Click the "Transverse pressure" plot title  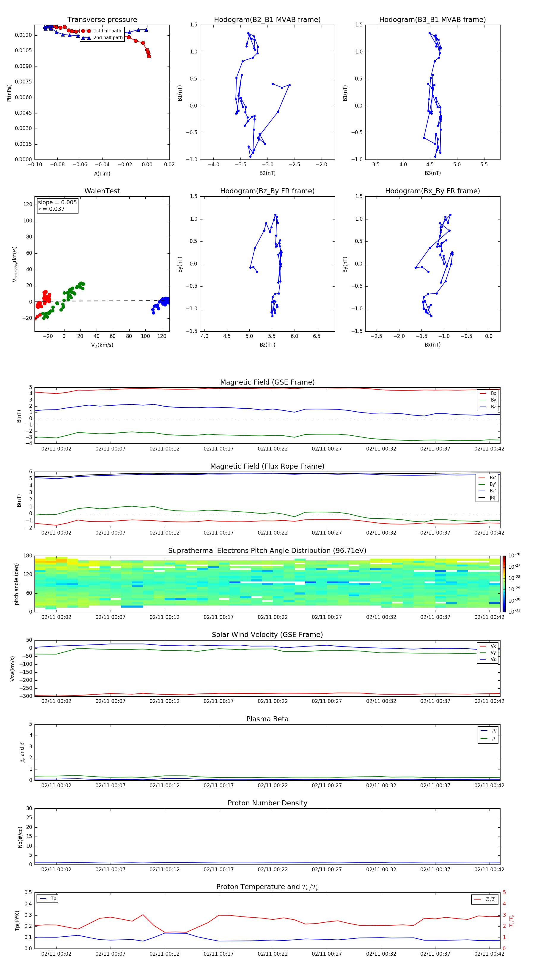point(102,20)
